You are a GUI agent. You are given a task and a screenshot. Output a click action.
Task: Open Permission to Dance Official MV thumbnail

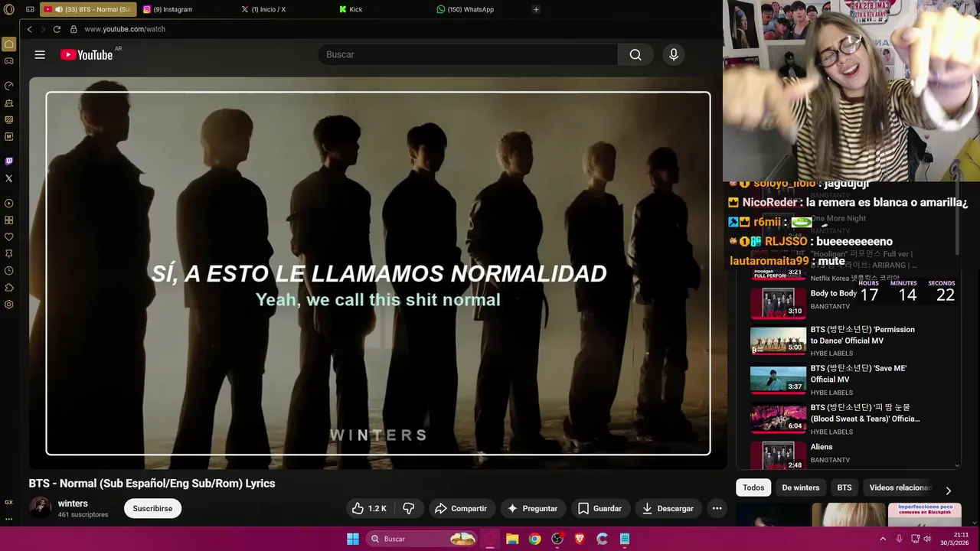coord(778,341)
